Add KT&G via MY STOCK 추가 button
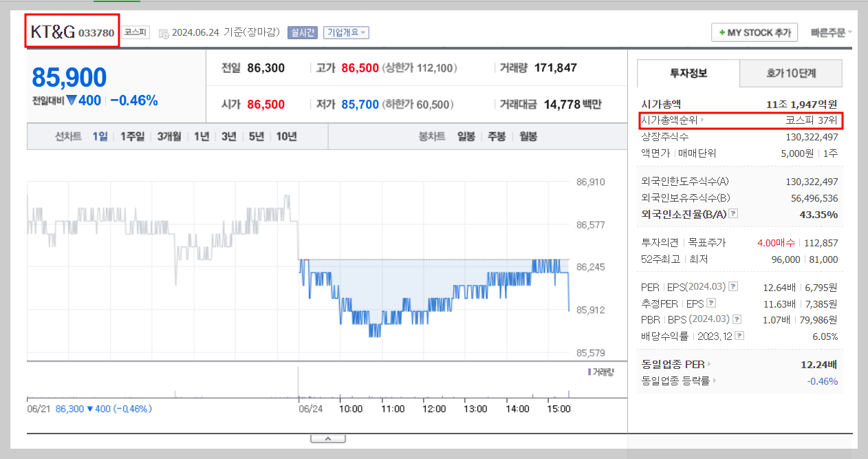Image resolution: width=868 pixels, height=459 pixels. point(755,32)
